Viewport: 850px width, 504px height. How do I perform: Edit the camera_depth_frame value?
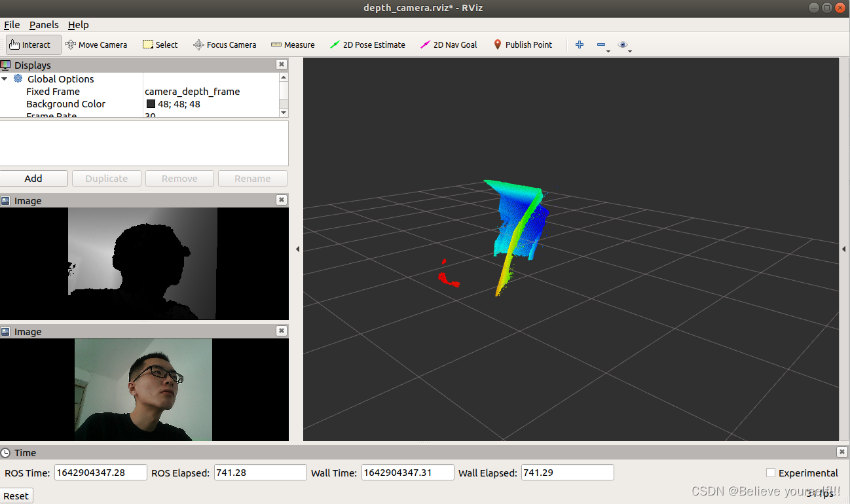tap(193, 92)
